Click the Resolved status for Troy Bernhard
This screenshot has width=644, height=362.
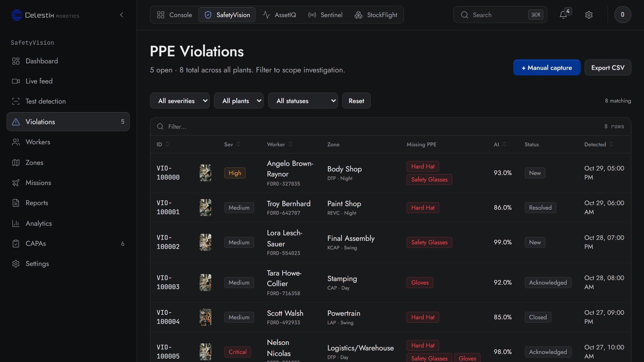coord(540,208)
